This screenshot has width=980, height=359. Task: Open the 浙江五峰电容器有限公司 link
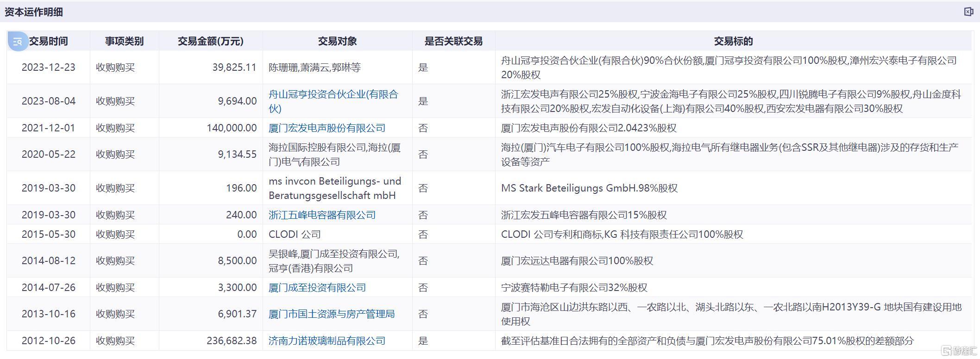pyautogui.click(x=322, y=215)
